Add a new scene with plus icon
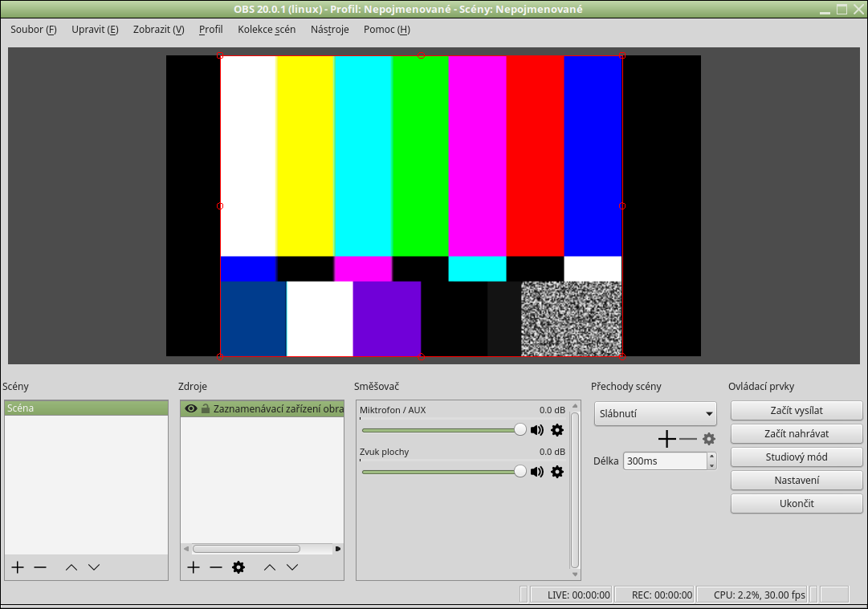Screen dimensions: 868x609 [x=18, y=567]
